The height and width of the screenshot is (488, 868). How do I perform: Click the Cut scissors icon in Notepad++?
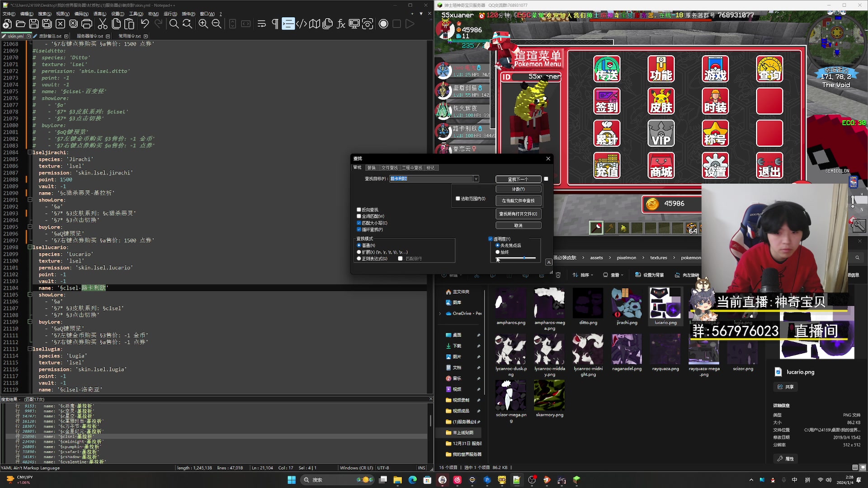[x=103, y=24]
